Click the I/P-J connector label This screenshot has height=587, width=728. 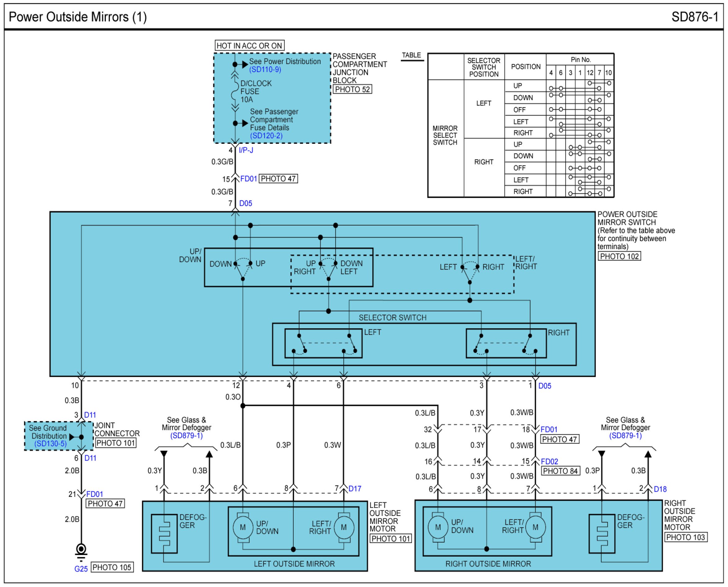point(246,150)
